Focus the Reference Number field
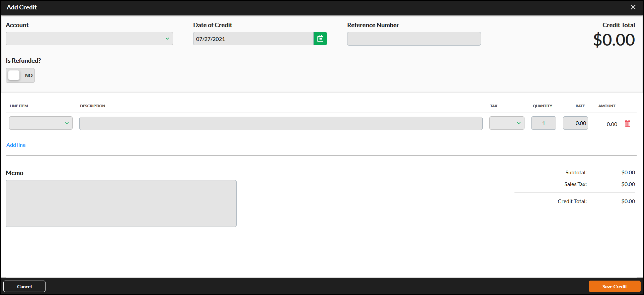Screen dimensions: 644x295 [414, 39]
